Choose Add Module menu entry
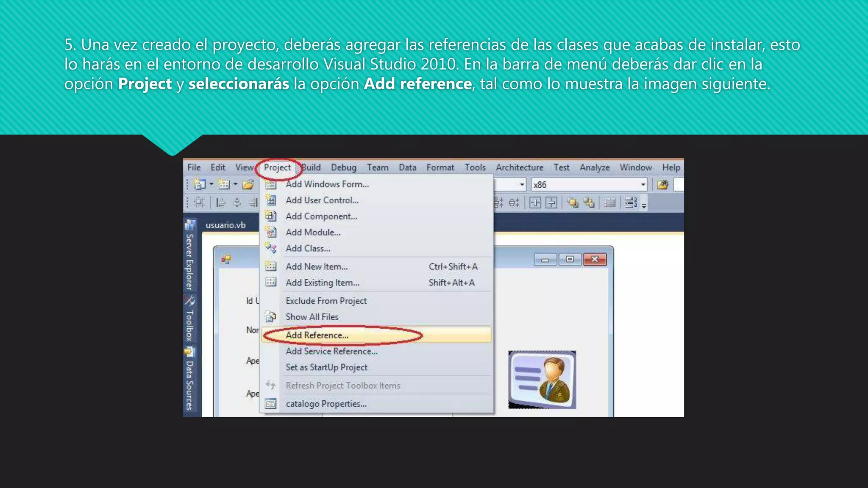This screenshot has width=868, height=488. point(376,232)
